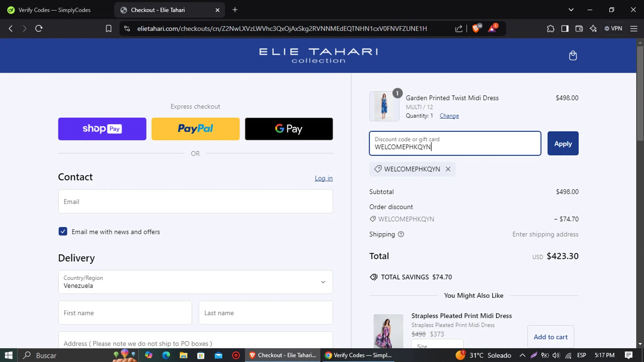Screen dimensions: 644x362
Task: Bookmark this page
Action: pos(109,28)
